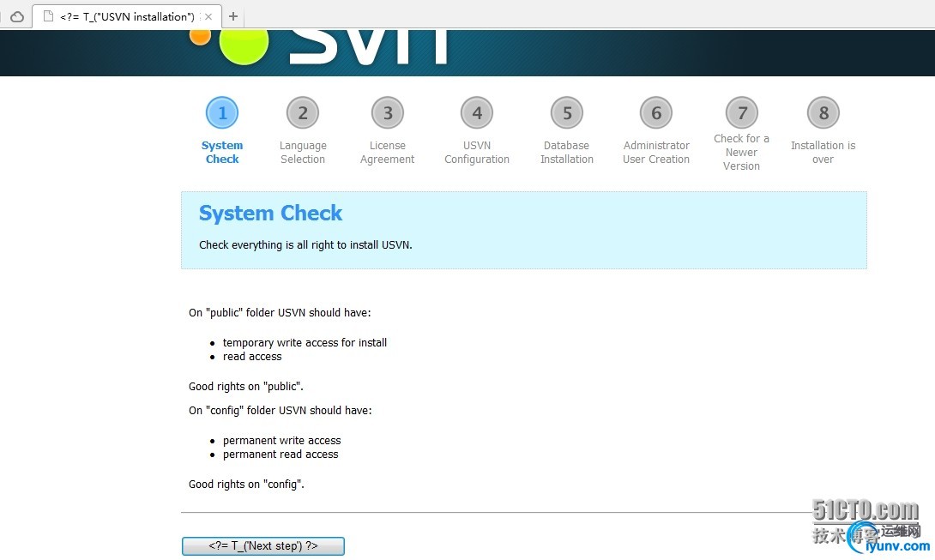Click 'On "public" folder USVN should have:' text
935x560 pixels.
[x=280, y=313]
